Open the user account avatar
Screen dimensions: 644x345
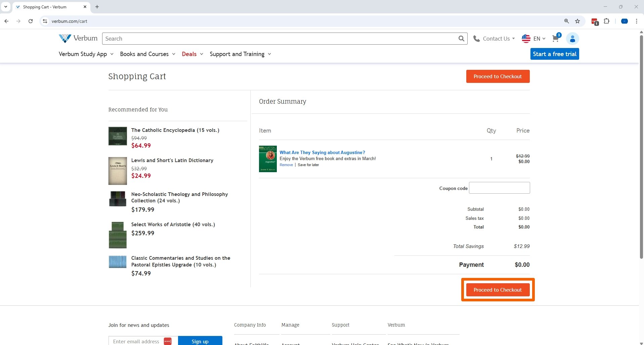[572, 39]
